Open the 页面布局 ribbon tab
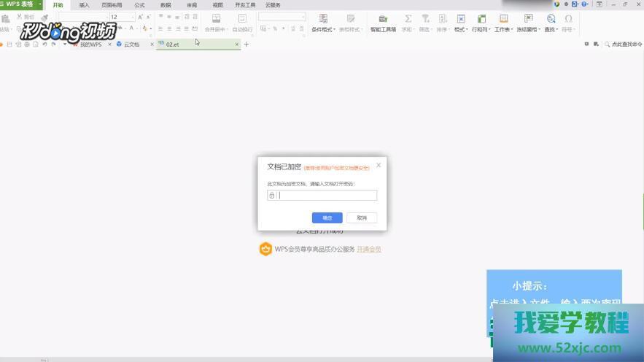The image size is (644, 362). 112,4
